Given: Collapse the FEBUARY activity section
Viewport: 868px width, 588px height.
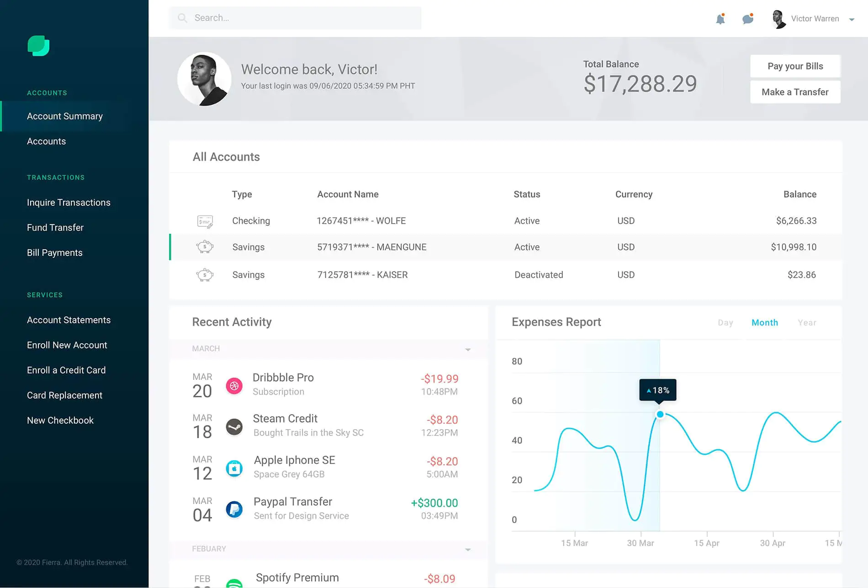Looking at the screenshot, I should tap(468, 550).
